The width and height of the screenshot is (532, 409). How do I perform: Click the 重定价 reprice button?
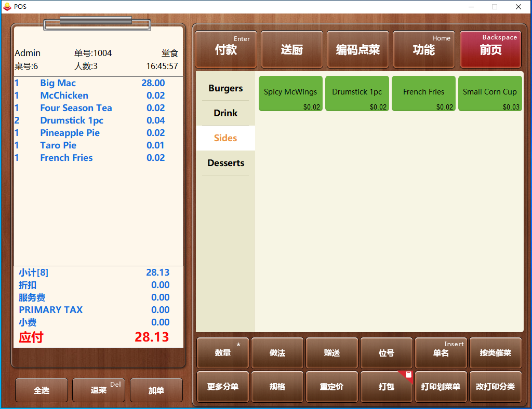click(x=331, y=387)
